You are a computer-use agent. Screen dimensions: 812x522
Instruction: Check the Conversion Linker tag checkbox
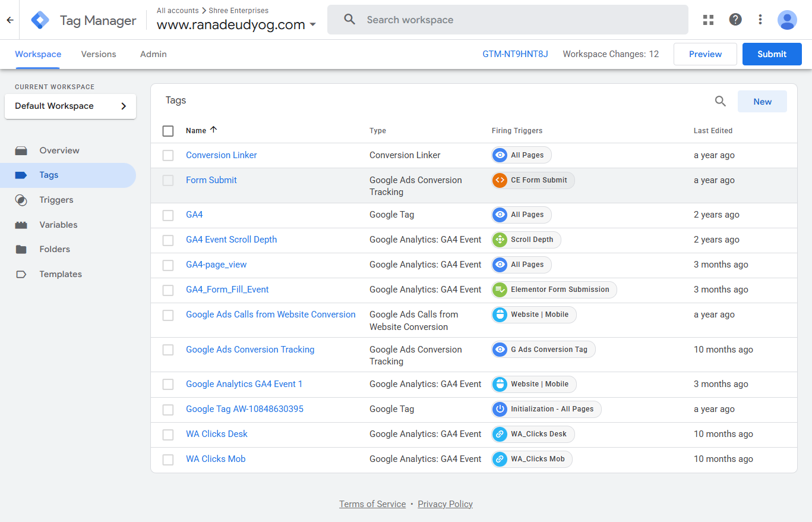(x=168, y=155)
